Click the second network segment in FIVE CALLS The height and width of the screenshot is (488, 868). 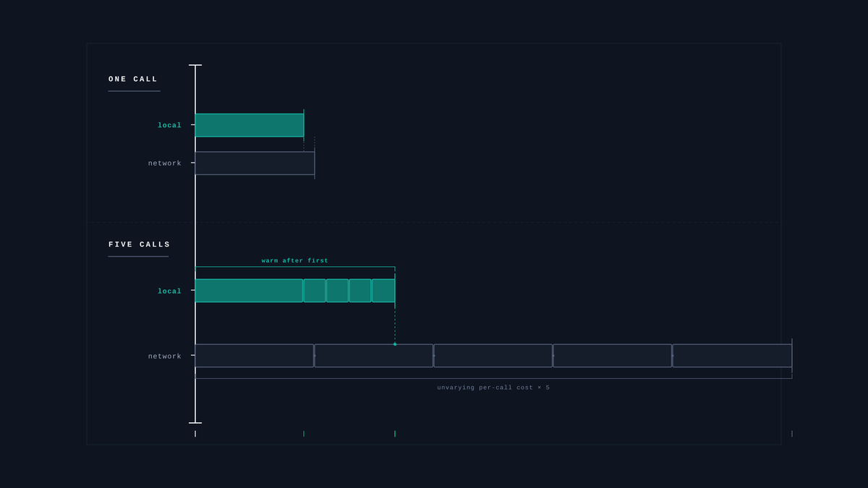(374, 356)
